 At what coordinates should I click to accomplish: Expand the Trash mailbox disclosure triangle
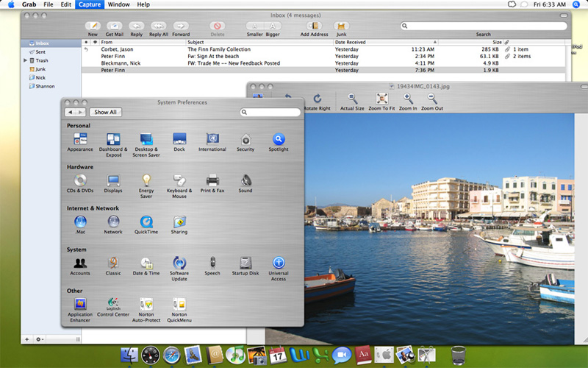pyautogui.click(x=26, y=60)
